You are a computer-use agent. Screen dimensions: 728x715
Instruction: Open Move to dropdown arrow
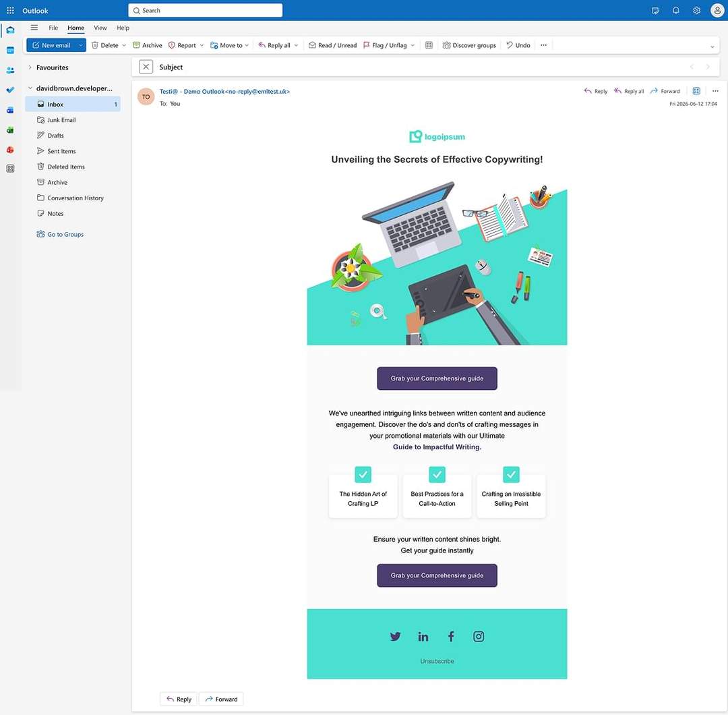(247, 45)
